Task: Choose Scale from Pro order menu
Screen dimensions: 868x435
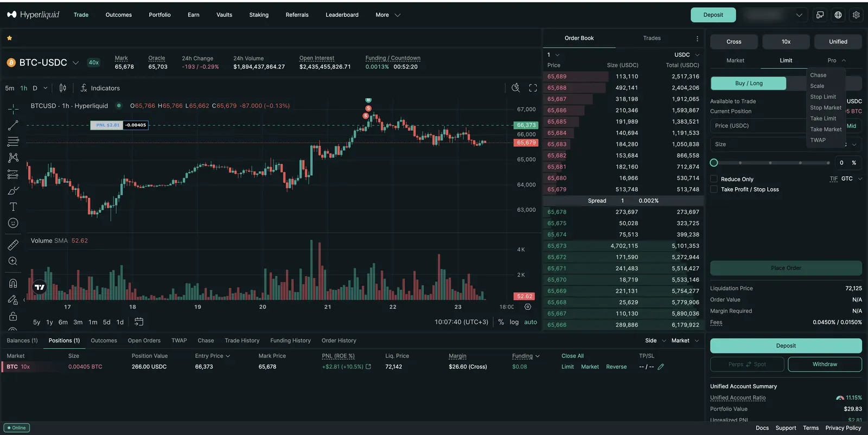Action: click(x=817, y=86)
